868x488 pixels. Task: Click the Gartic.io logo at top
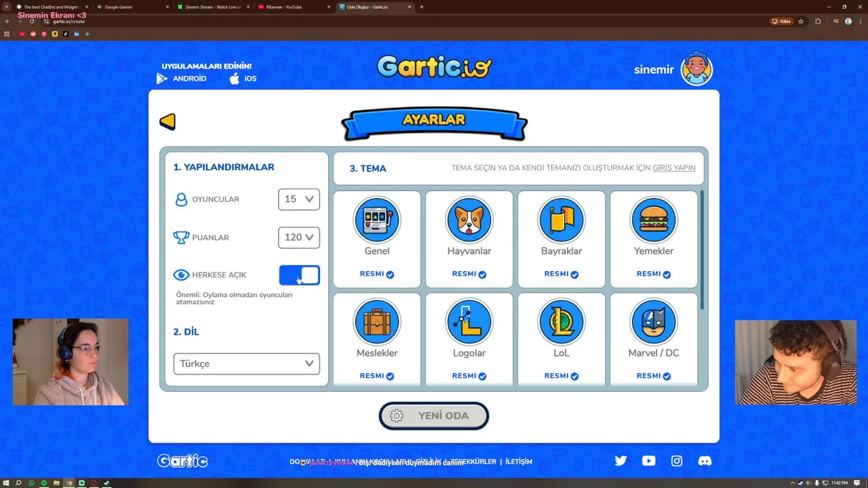click(x=434, y=66)
